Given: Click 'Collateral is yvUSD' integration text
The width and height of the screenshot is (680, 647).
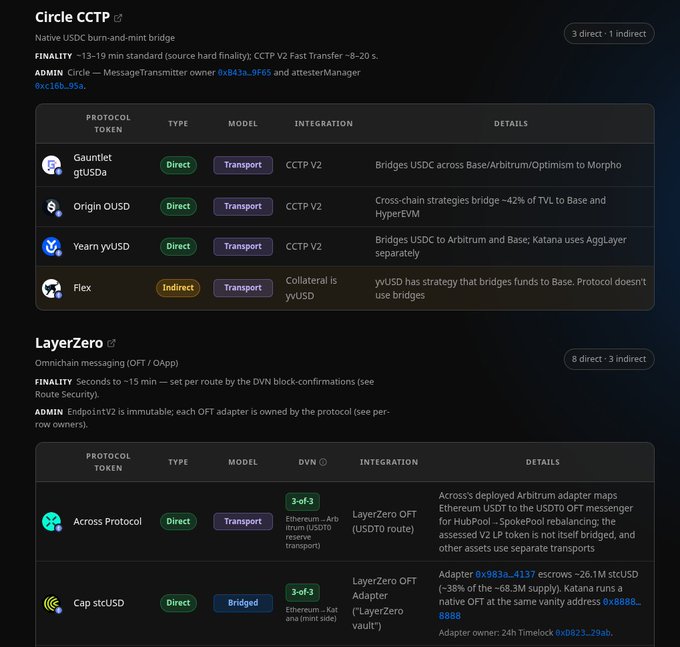Looking at the screenshot, I should [x=311, y=288].
